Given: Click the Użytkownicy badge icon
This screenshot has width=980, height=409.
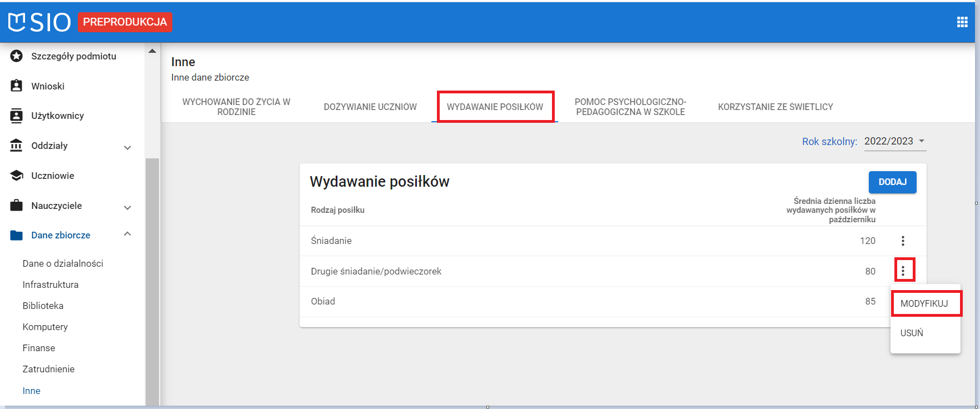Looking at the screenshot, I should click(17, 116).
